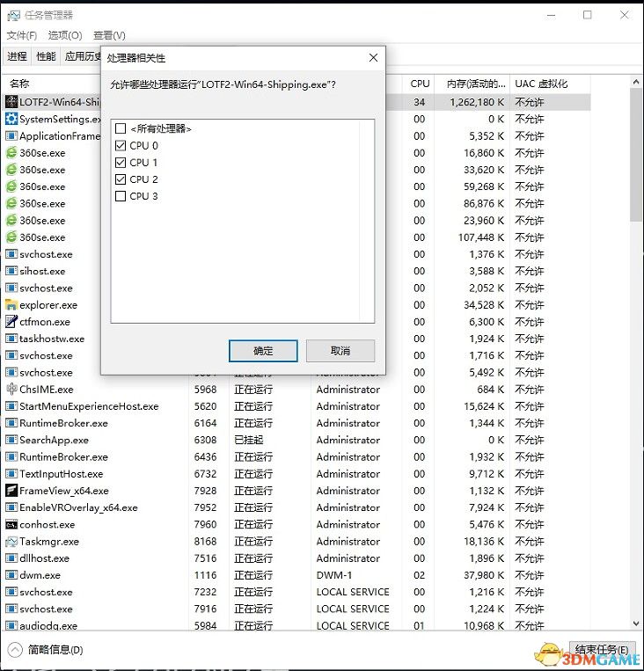Click the conhost.exe console icon

[11, 524]
